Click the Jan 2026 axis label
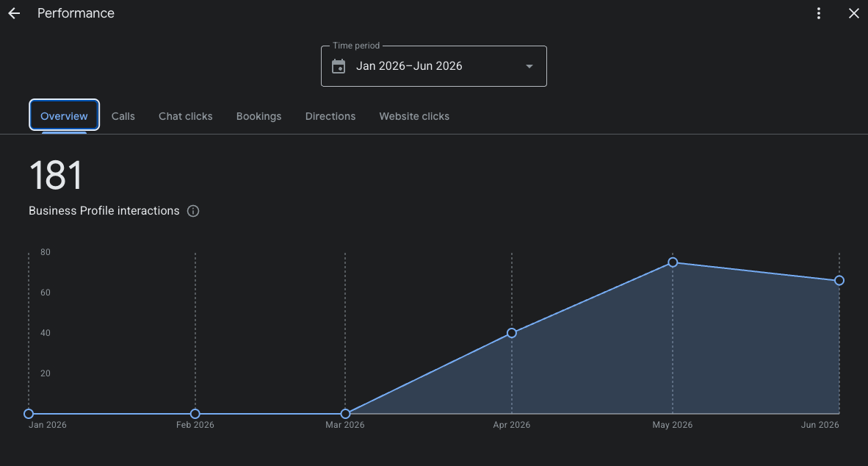The width and height of the screenshot is (868, 466). pos(48,425)
